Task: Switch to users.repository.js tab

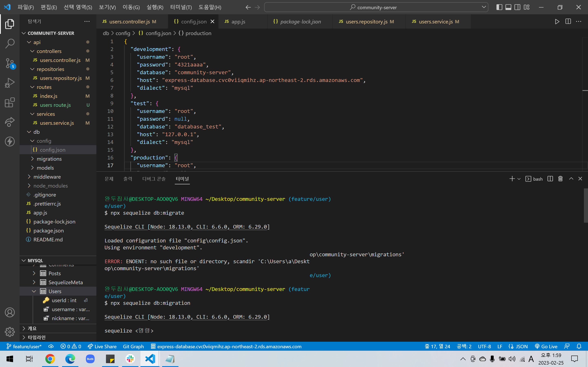Action: 366,22
